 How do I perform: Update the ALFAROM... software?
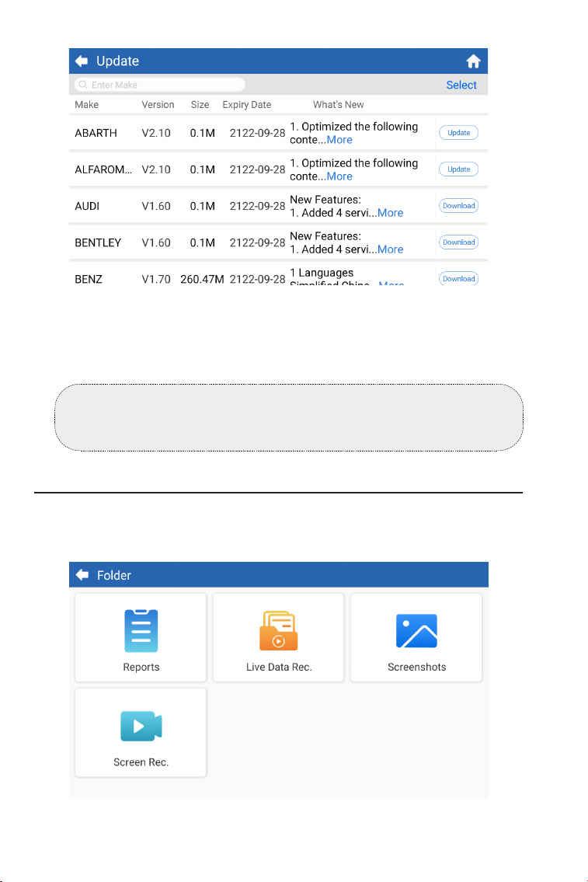point(459,169)
